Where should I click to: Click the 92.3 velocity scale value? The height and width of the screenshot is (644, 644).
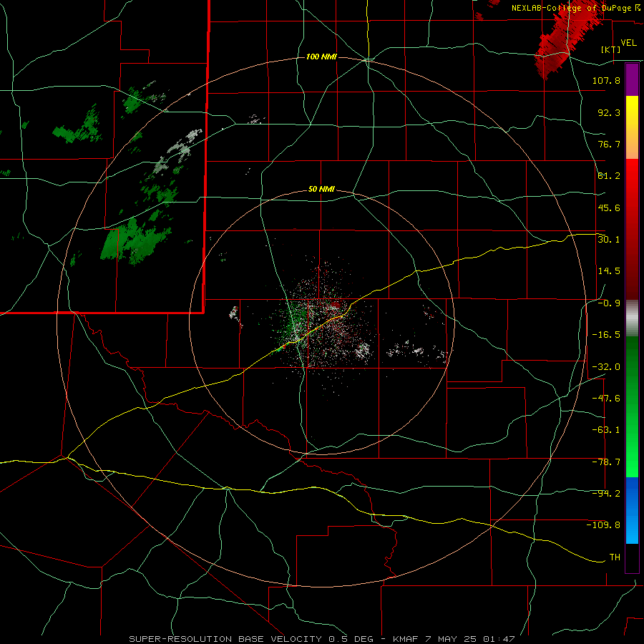coord(609,112)
